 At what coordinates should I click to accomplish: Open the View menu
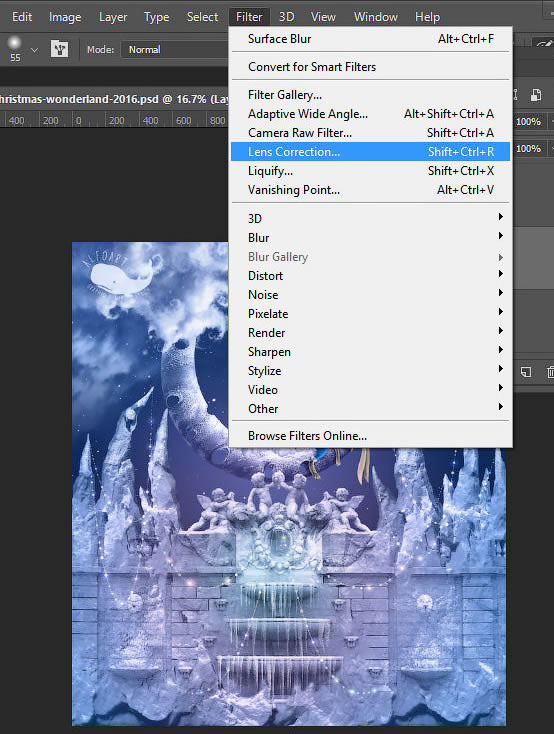(323, 17)
